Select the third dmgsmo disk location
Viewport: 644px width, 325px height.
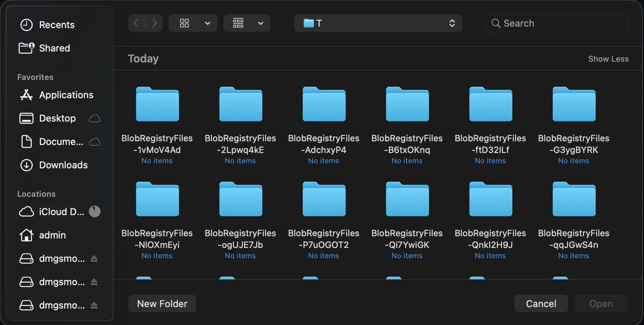(51, 305)
